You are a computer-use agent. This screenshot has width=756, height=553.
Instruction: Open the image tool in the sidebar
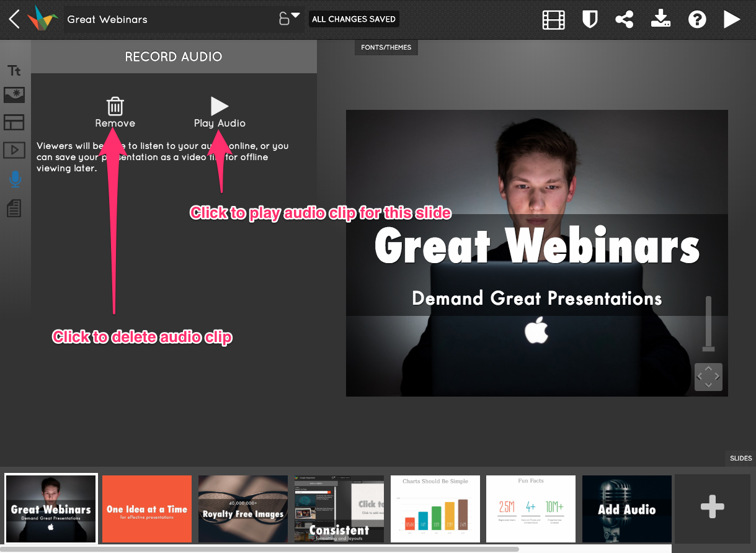click(14, 95)
